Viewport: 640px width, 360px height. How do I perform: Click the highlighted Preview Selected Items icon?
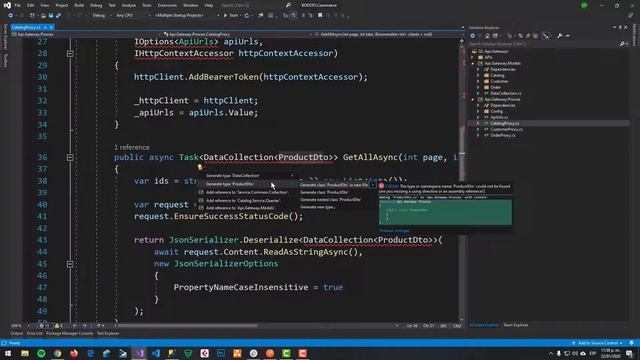[546, 36]
